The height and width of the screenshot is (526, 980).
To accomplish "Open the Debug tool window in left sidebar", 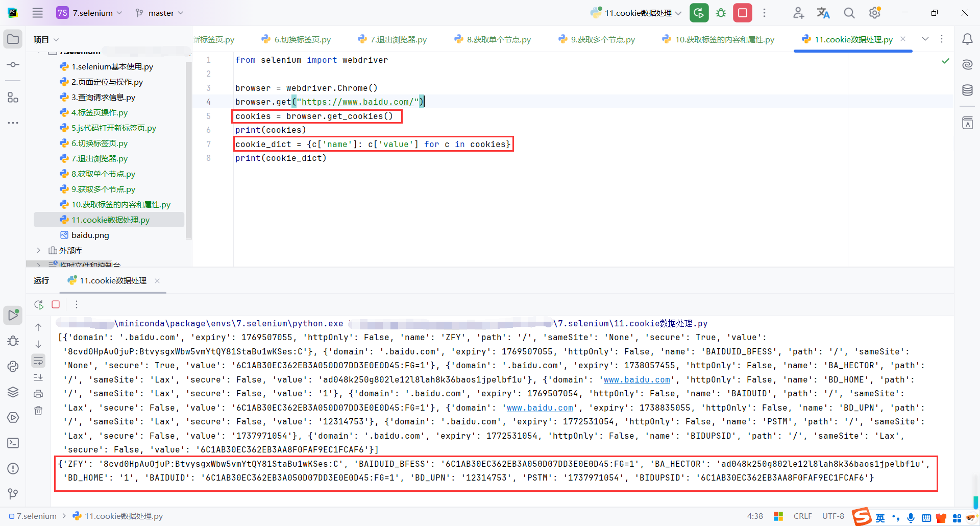I will (13, 341).
